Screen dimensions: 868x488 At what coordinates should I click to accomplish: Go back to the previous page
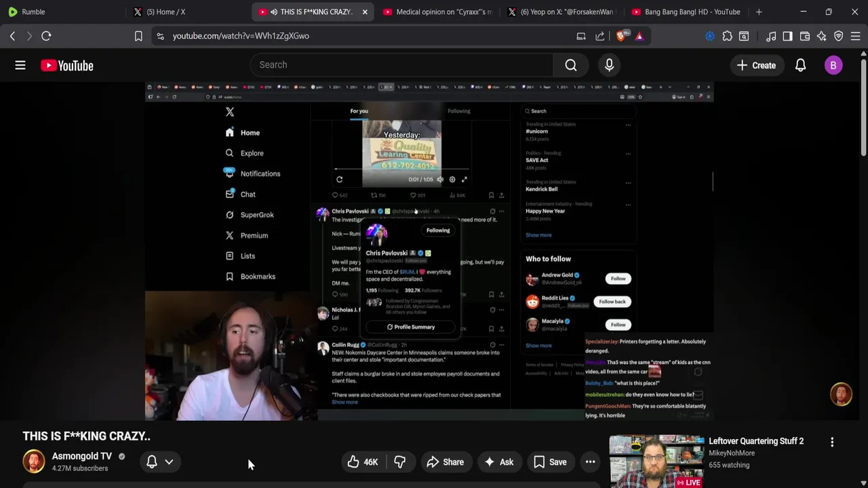coord(12,36)
